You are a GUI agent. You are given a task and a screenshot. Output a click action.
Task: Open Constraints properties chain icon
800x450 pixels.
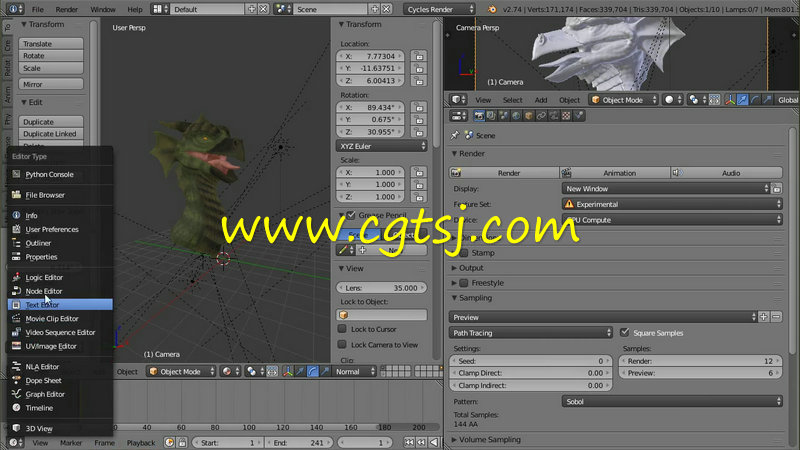point(541,116)
